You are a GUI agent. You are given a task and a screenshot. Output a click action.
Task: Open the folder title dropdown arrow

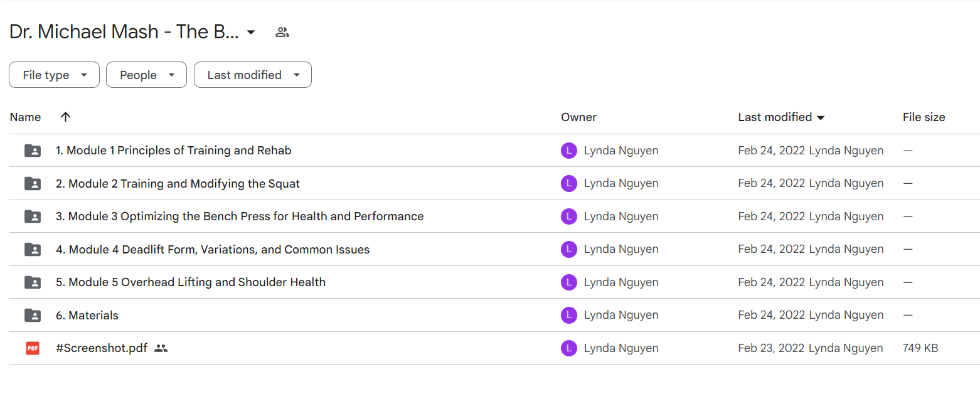251,33
